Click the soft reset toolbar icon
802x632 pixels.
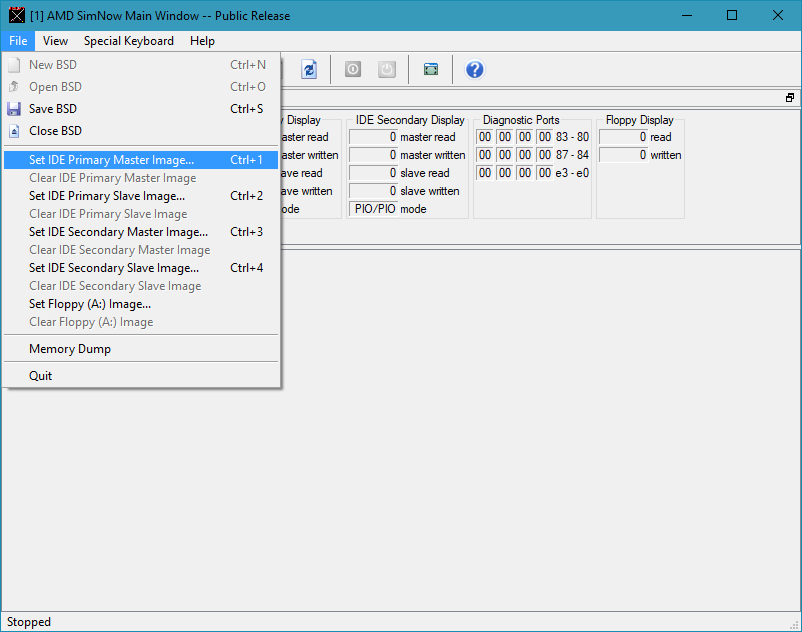tap(353, 69)
